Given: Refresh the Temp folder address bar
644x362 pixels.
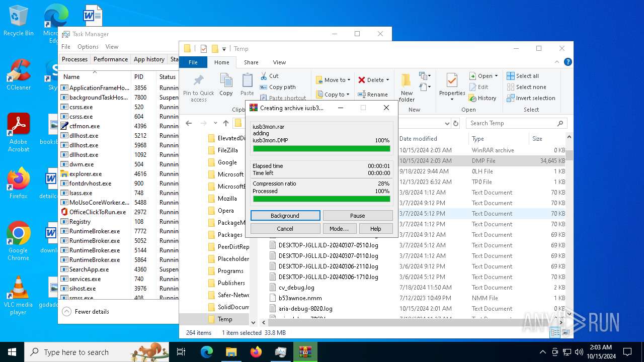Looking at the screenshot, I should (456, 123).
